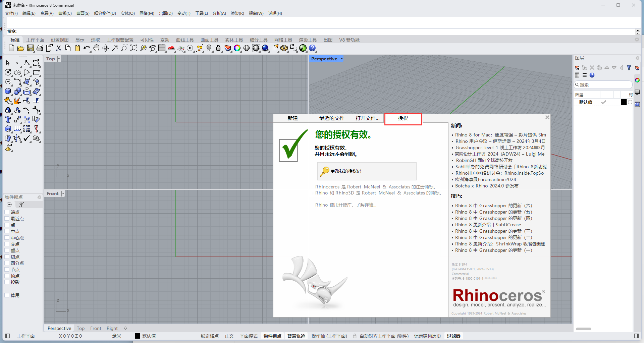The width and height of the screenshot is (644, 343).
Task: Click the Layers panel filter funnel icon
Action: coord(629,68)
